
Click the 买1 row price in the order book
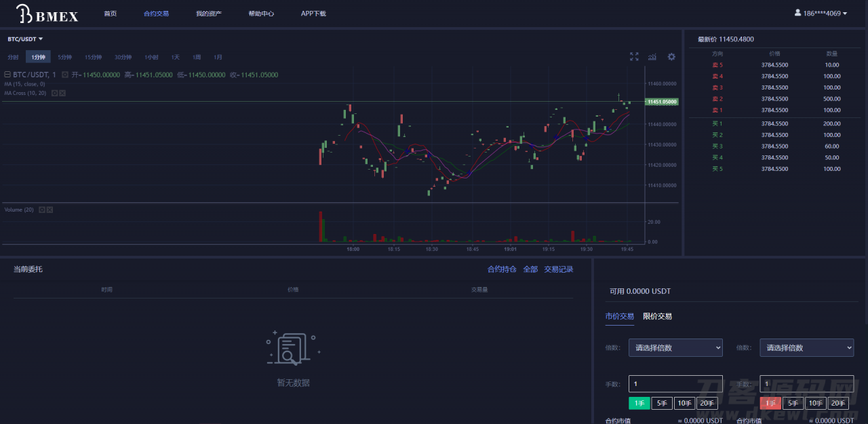coord(774,123)
